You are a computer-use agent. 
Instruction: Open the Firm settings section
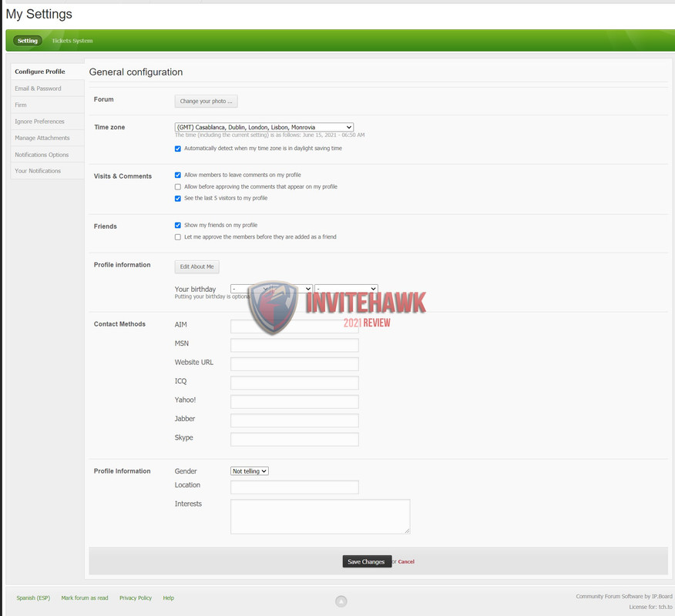[x=47, y=105]
